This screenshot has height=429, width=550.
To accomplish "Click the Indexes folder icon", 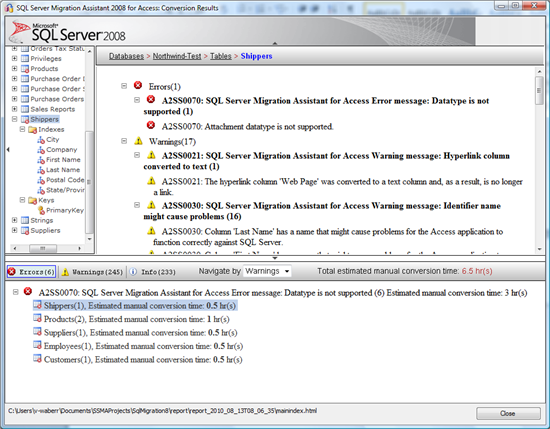I will [x=33, y=130].
